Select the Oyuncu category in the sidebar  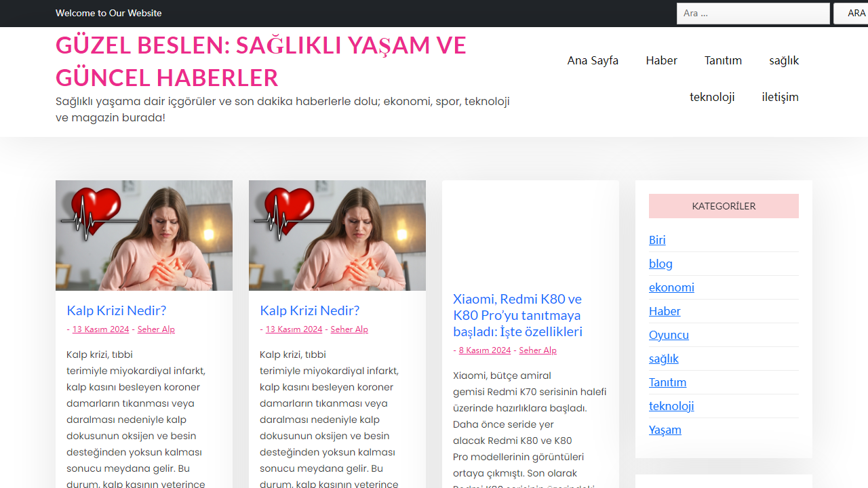coord(669,335)
